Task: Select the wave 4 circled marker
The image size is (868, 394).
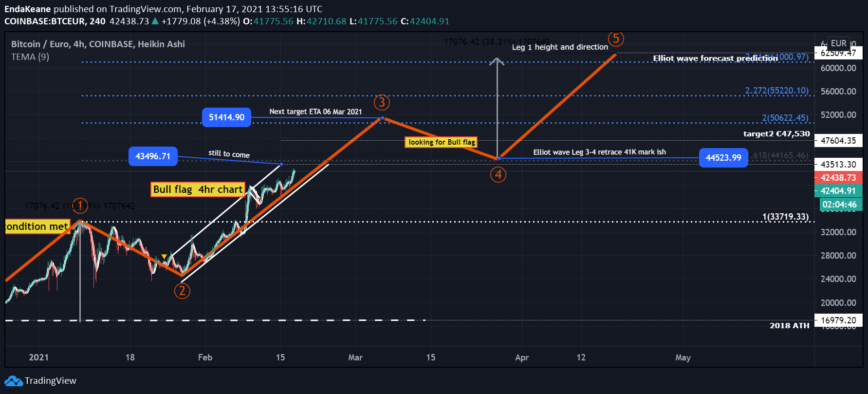Action: point(498,174)
